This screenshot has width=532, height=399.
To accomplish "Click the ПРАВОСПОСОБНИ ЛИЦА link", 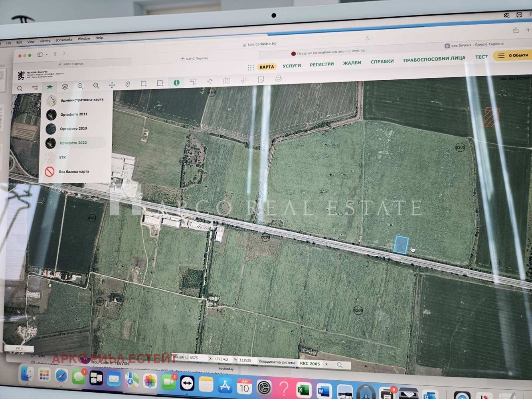I will (434, 59).
